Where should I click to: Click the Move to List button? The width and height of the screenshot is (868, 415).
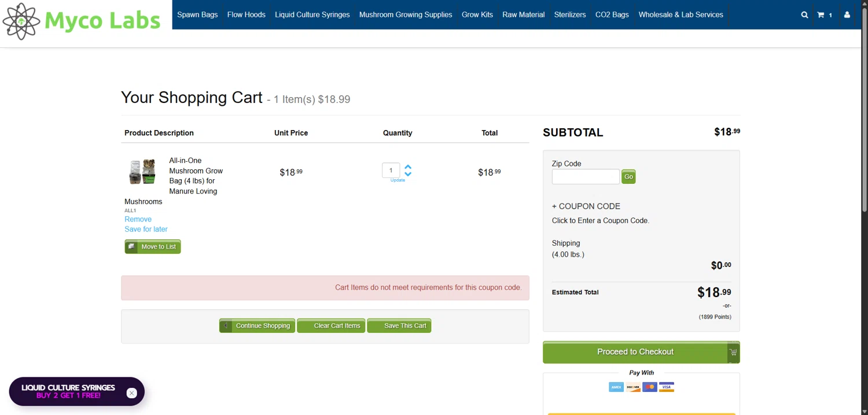coord(153,247)
